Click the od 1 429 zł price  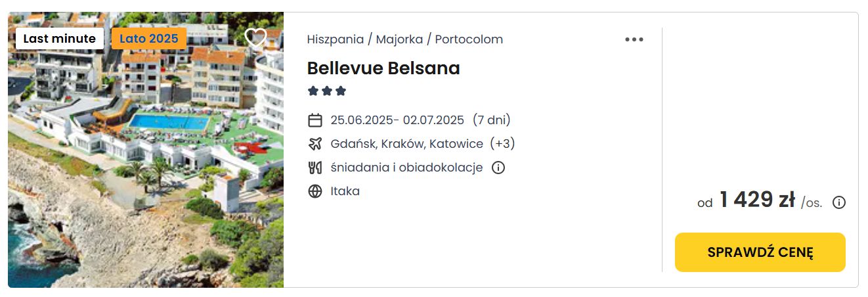[760, 200]
